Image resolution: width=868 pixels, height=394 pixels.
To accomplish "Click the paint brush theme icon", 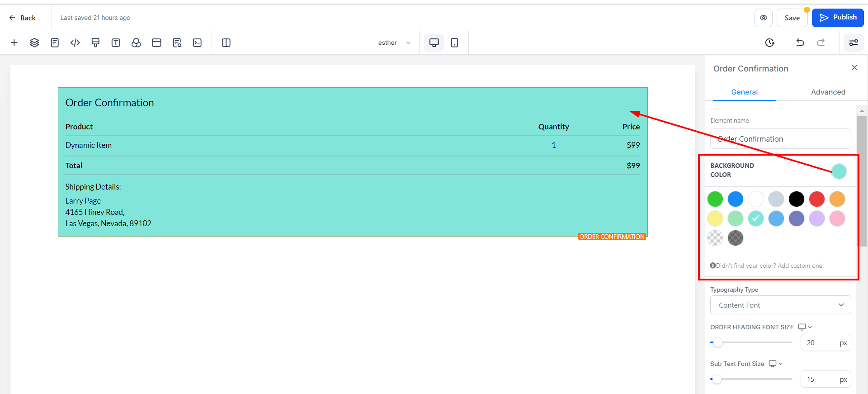I will point(95,43).
